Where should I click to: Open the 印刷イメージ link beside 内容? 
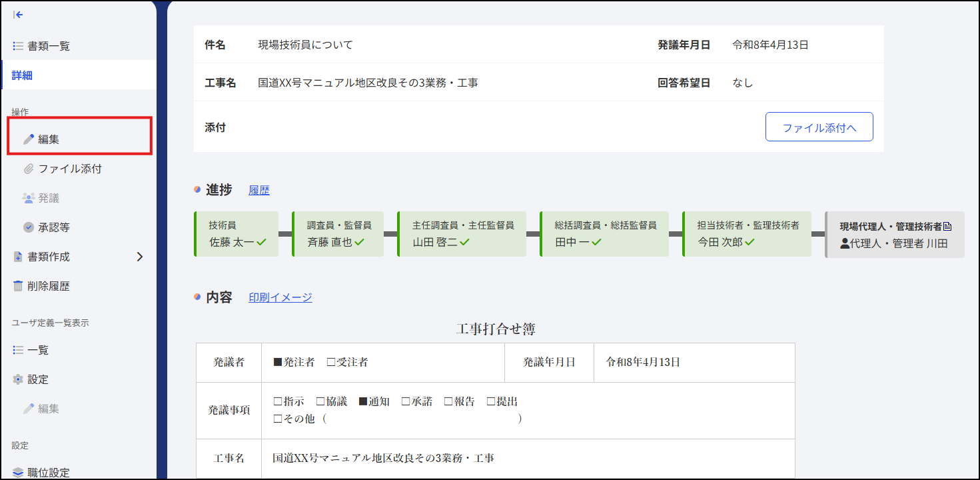pos(280,297)
